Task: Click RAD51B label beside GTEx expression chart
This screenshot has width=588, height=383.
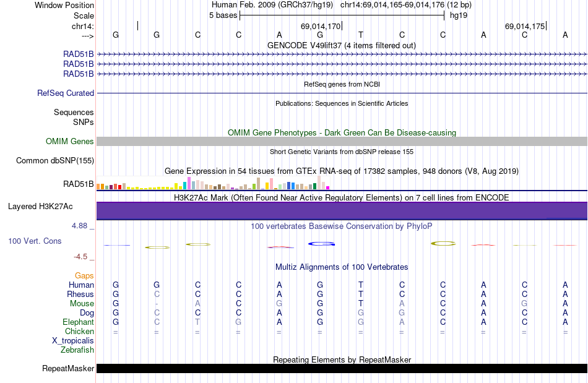Action: (79, 184)
